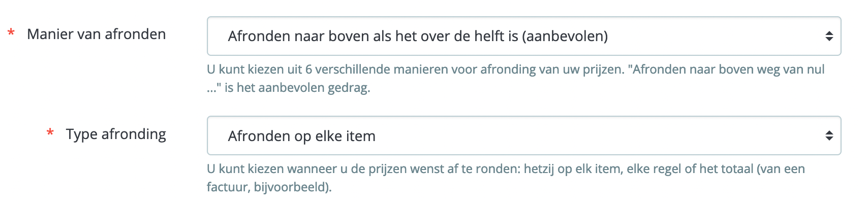Open the Manier van afronden dropdown
The height and width of the screenshot is (204, 868).
click(x=524, y=36)
